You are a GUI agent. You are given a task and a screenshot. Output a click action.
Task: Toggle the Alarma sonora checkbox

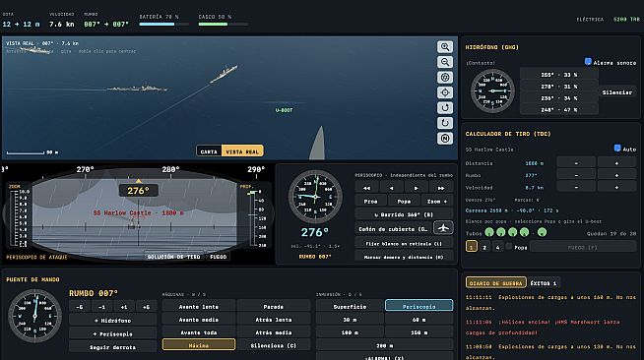[x=588, y=62]
